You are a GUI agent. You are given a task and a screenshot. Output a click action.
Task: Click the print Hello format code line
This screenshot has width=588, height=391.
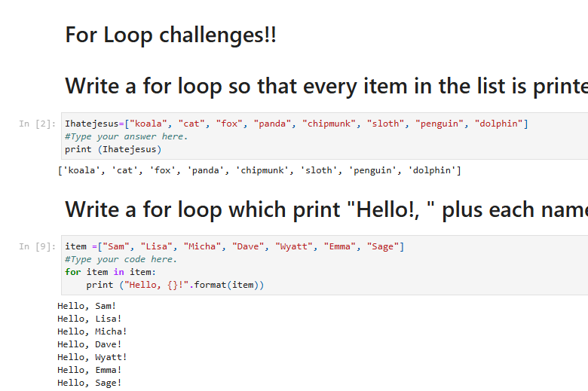(x=175, y=285)
